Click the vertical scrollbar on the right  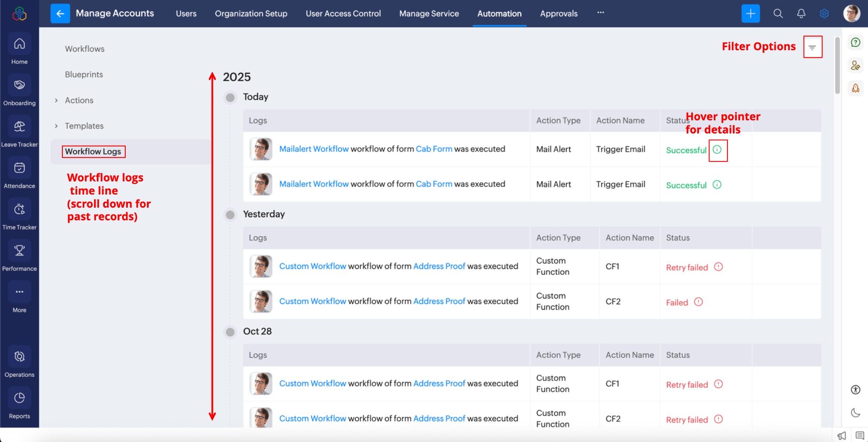point(837,66)
